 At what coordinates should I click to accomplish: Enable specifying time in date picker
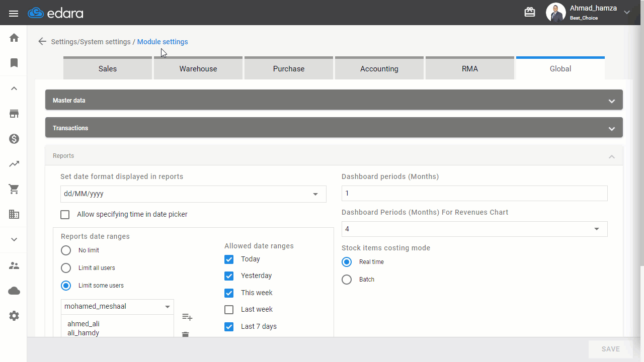point(65,215)
